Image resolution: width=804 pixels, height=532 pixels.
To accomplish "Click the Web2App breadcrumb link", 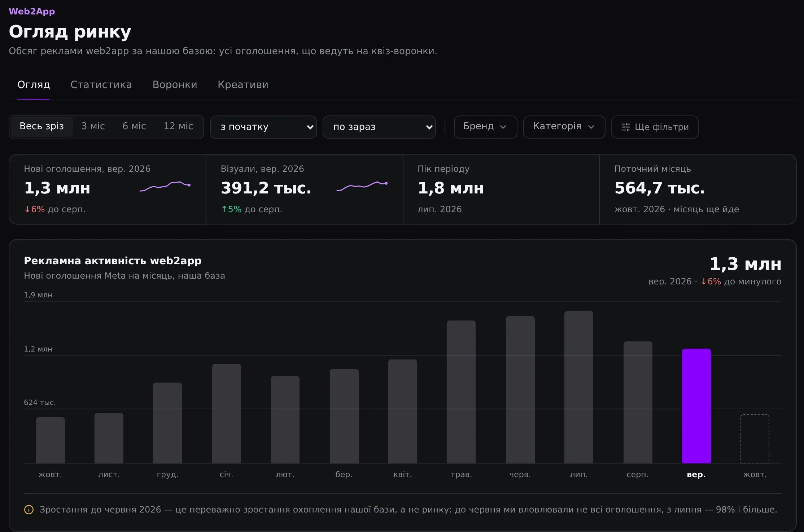I will (32, 12).
